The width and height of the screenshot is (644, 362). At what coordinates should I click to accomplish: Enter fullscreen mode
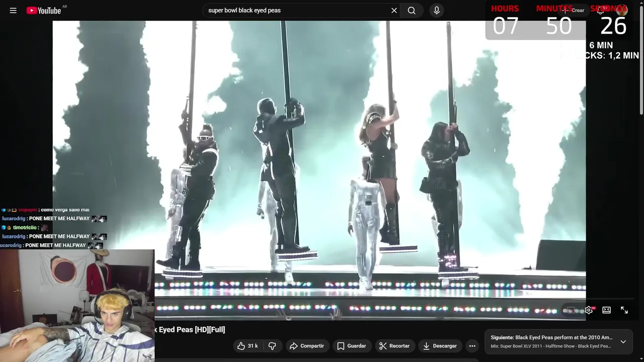(624, 310)
